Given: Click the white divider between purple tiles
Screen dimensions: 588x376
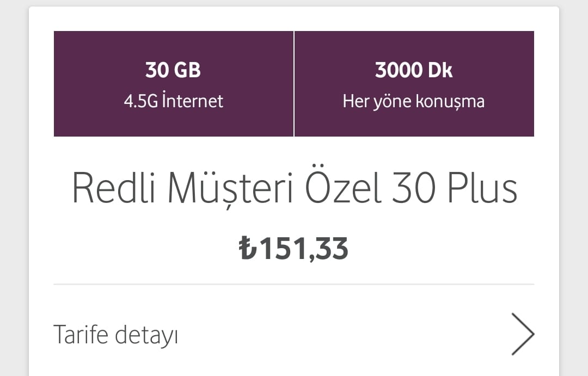Looking at the screenshot, I should point(294,84).
